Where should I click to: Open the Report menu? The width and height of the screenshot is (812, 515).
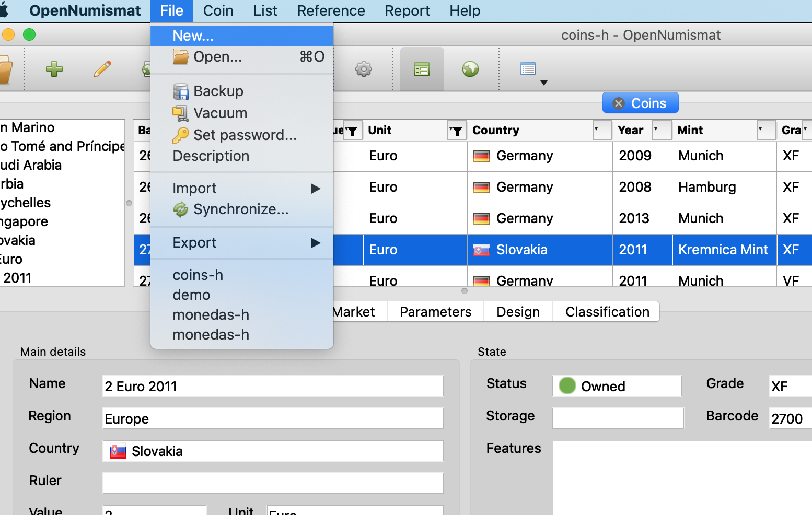coord(408,11)
